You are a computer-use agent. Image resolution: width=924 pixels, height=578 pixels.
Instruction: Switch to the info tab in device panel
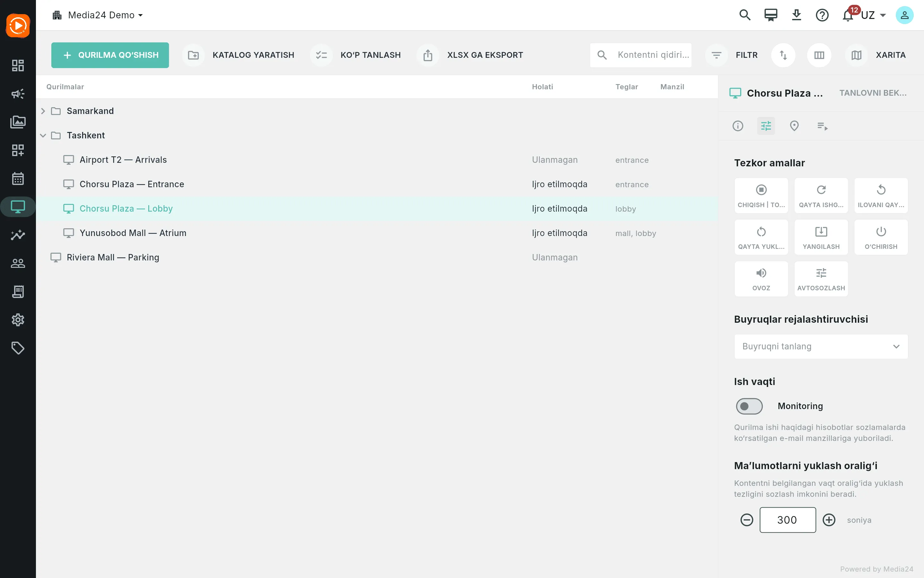pos(738,126)
